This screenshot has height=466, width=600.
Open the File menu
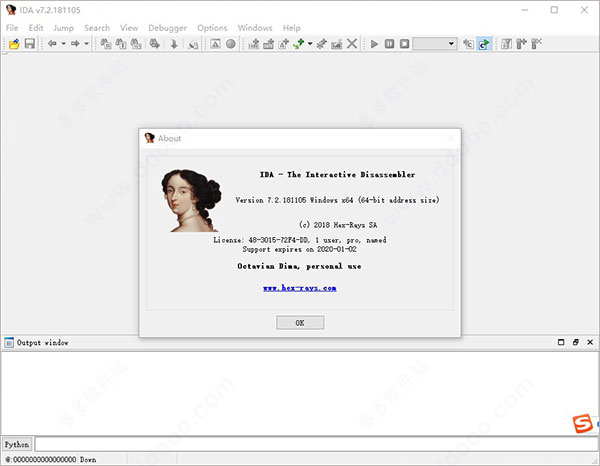(12, 28)
